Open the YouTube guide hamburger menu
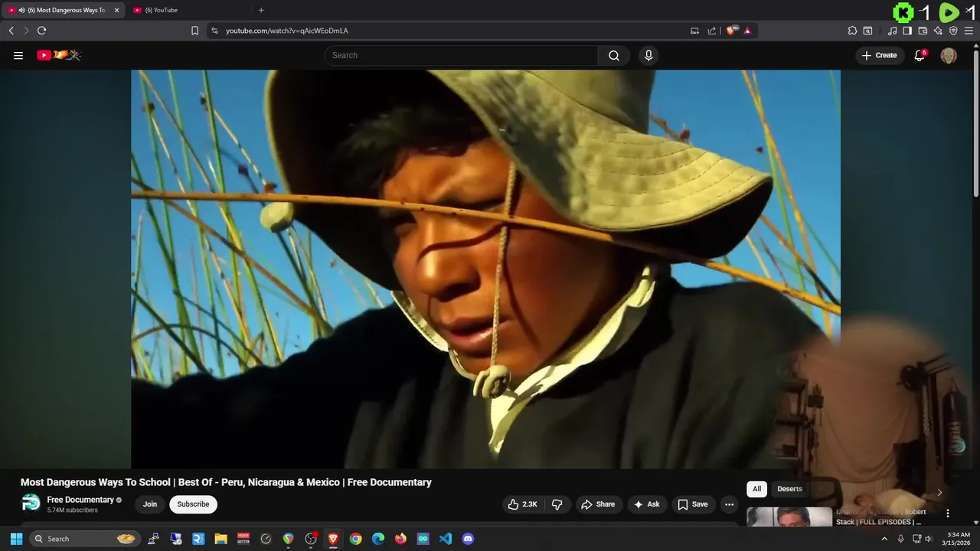The height and width of the screenshot is (551, 980). click(x=18, y=55)
